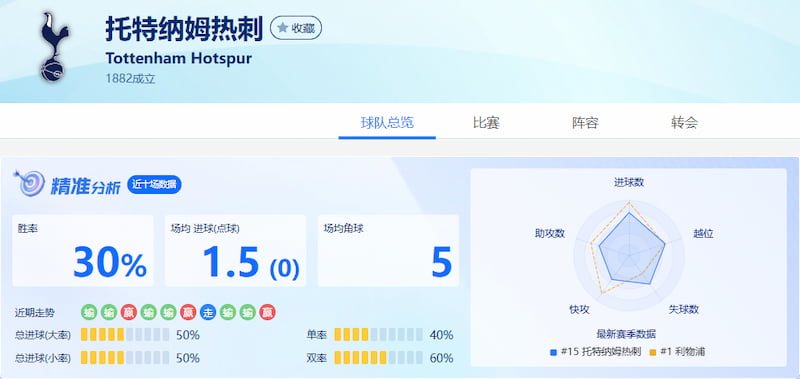Viewport: 800px width, 379px height.
Task: Open the 转会 tab
Action: (x=684, y=123)
